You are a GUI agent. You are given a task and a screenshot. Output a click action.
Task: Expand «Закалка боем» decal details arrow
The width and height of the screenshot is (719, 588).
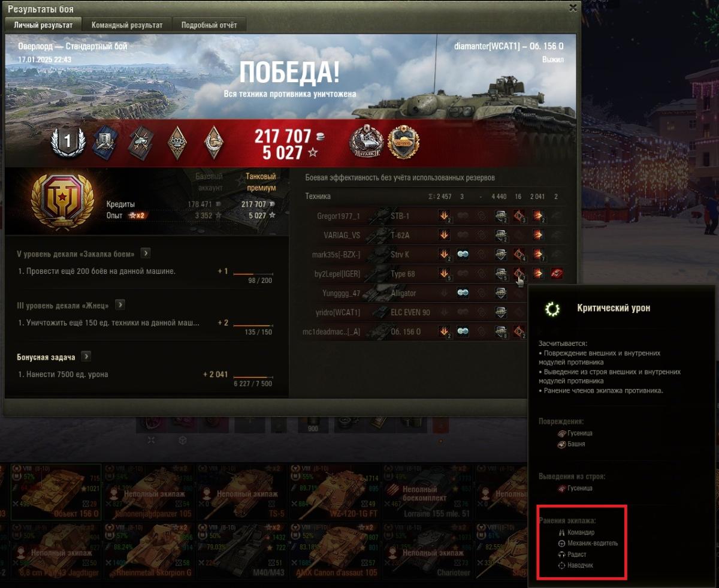tap(146, 253)
